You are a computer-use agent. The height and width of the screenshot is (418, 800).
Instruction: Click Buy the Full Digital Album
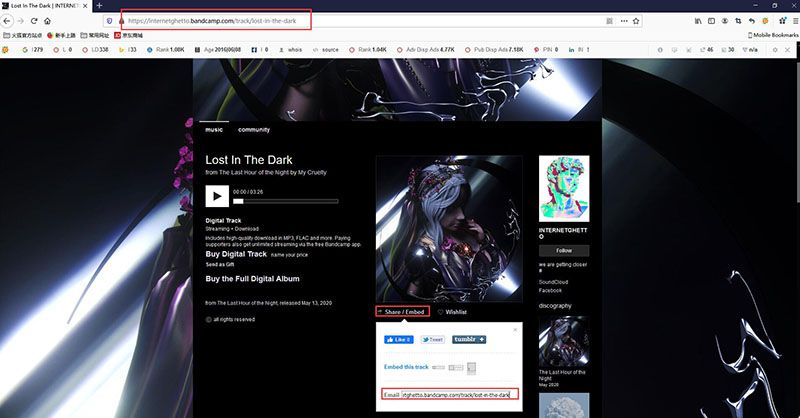(x=253, y=279)
